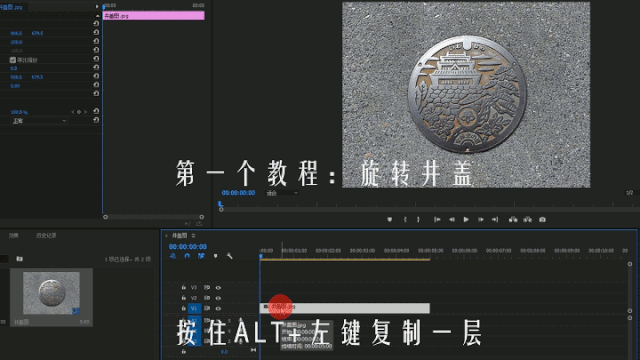Select the clip on track V1
The image size is (640, 360).
point(344,308)
